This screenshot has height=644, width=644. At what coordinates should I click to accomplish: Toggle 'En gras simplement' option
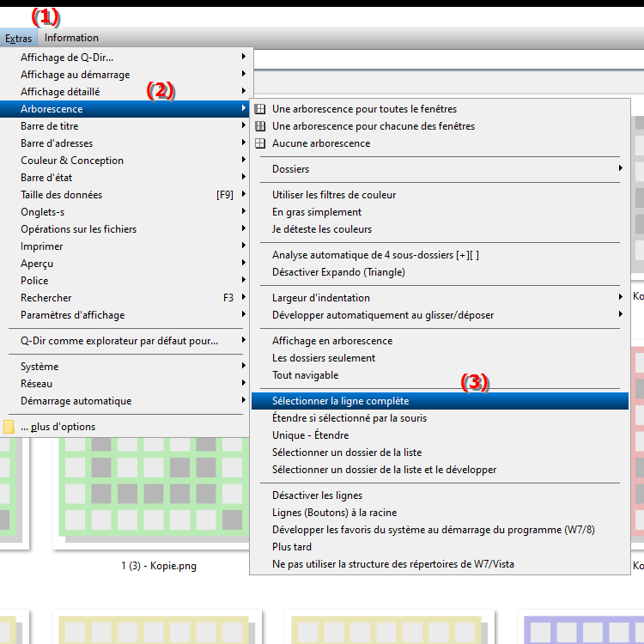pos(440,212)
